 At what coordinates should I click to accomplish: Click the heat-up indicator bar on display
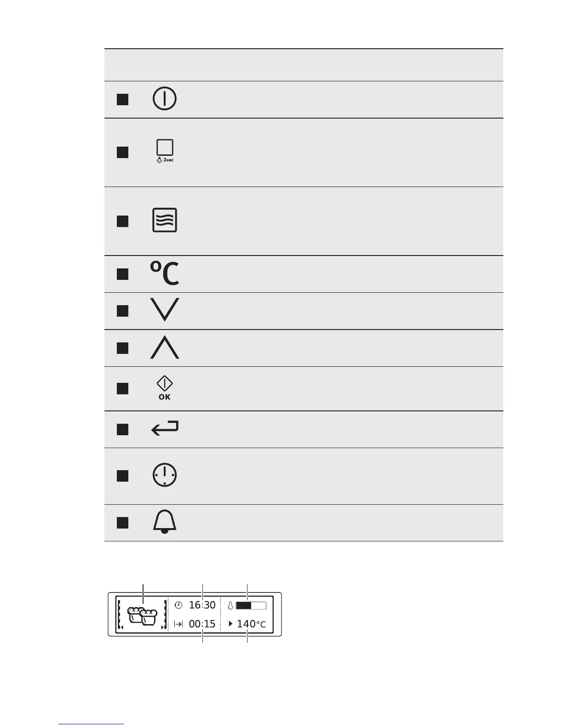tap(251, 606)
